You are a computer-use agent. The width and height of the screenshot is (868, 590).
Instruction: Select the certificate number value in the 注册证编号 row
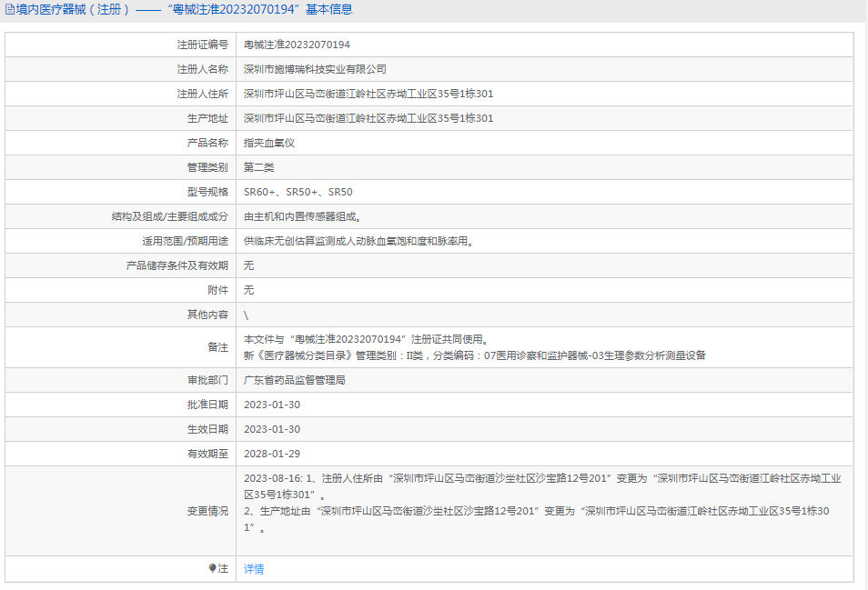point(297,45)
